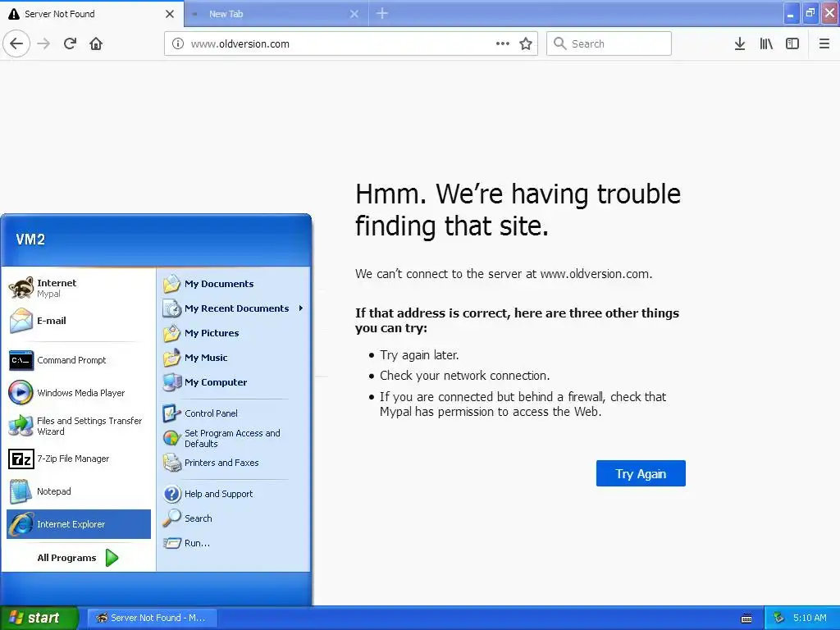The height and width of the screenshot is (630, 840).
Task: Open My Computer
Action: pos(233,382)
